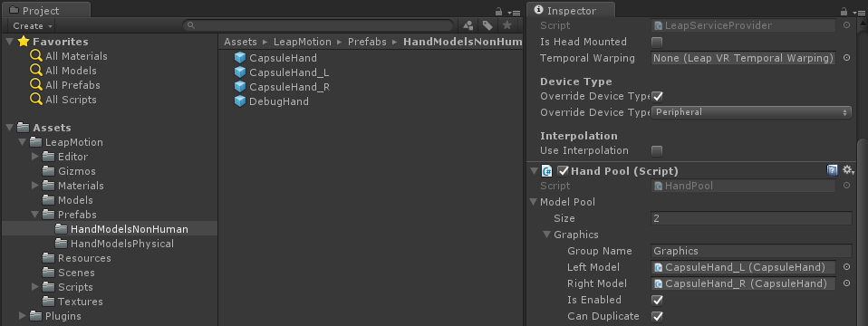Enable the Use Interpolation checkbox
This screenshot has height=326, width=868.
tap(657, 150)
